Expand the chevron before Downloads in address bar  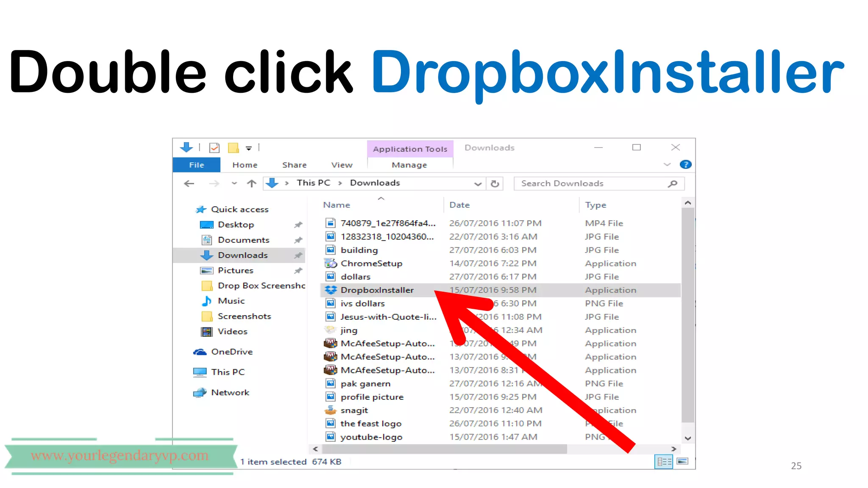tap(340, 183)
